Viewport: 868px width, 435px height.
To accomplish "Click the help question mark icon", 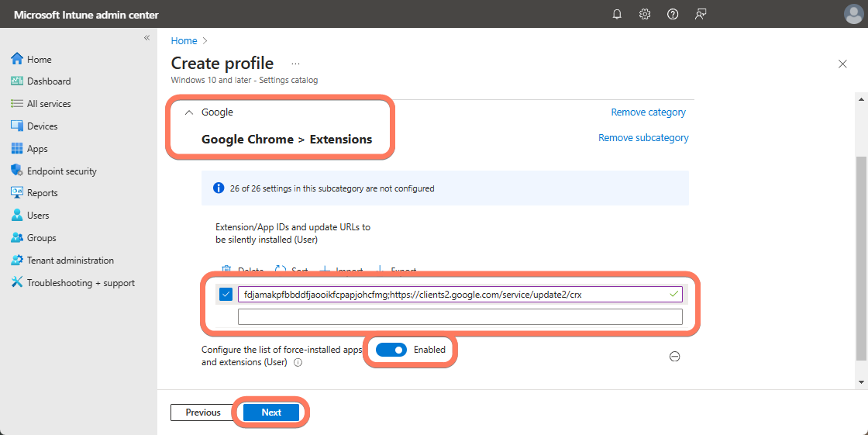I will (x=673, y=14).
